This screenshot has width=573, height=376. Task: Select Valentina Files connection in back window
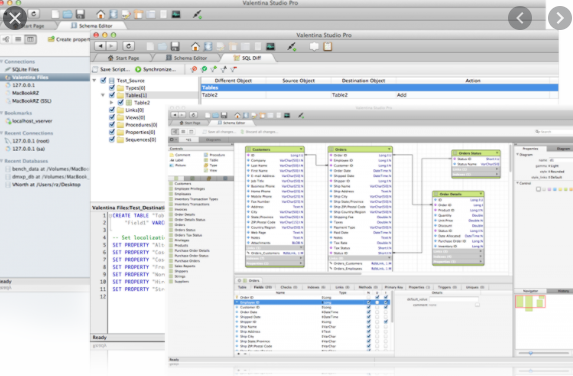pyautogui.click(x=45, y=77)
